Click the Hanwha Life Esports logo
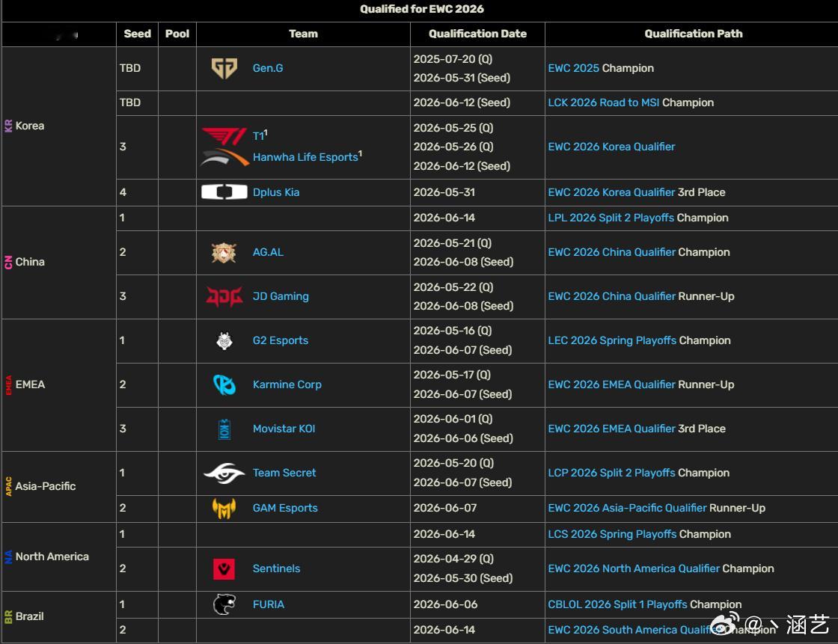 (224, 157)
